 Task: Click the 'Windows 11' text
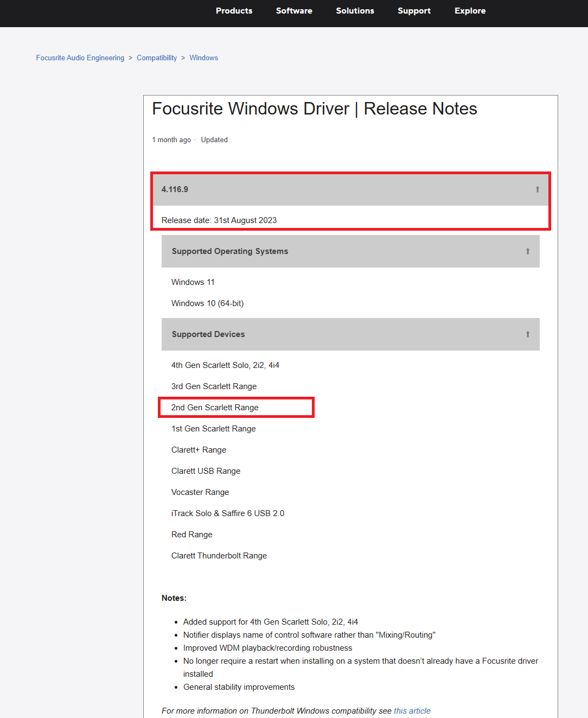click(x=193, y=282)
